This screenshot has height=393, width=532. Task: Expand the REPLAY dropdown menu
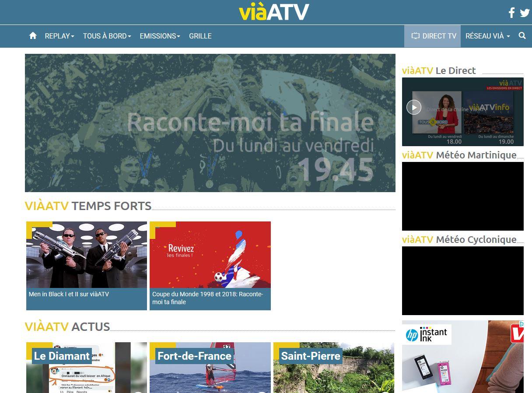click(x=59, y=36)
